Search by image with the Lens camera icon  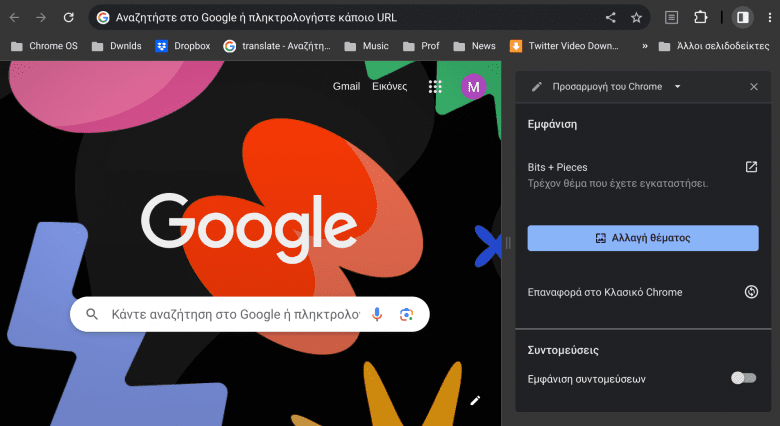(406, 314)
